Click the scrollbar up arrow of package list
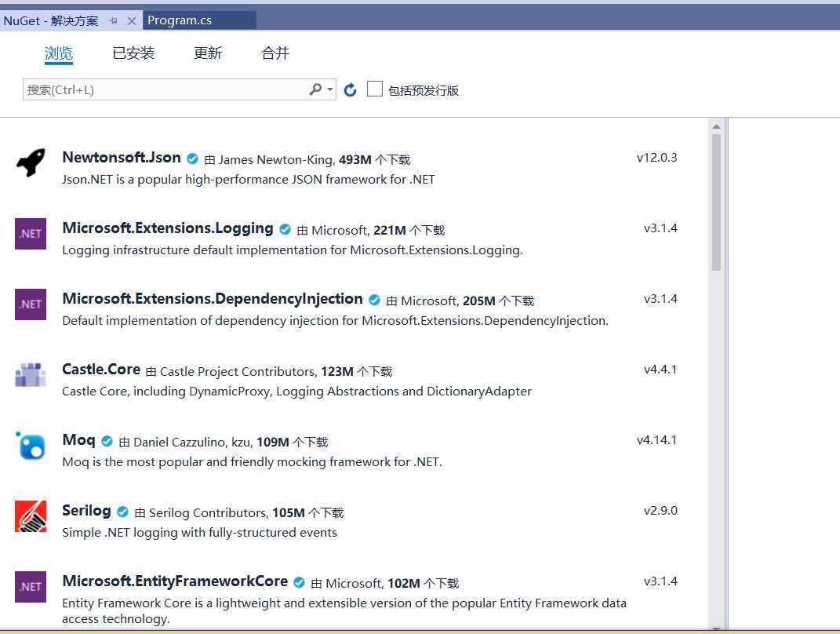The height and width of the screenshot is (634, 840). [716, 126]
